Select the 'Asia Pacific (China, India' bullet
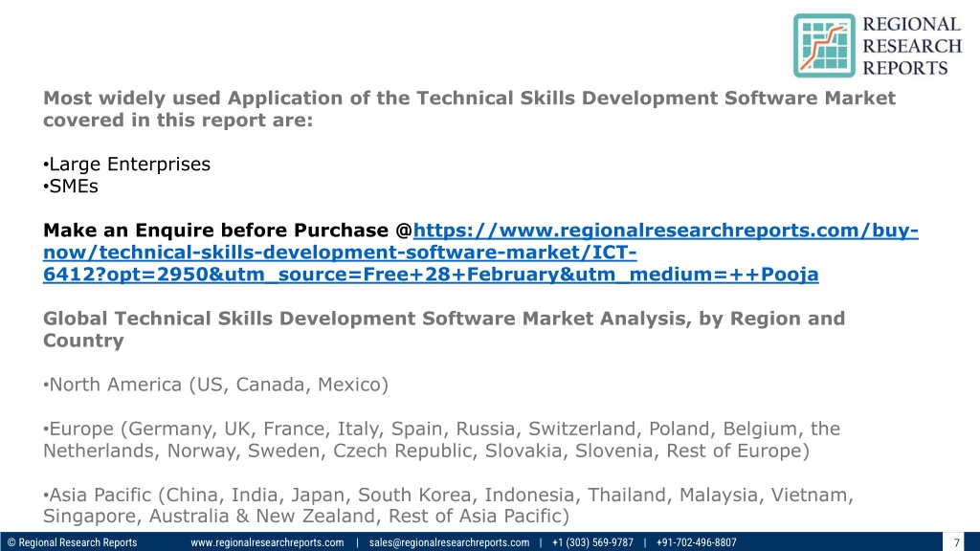Screen dimensions: 980x551 448,505
